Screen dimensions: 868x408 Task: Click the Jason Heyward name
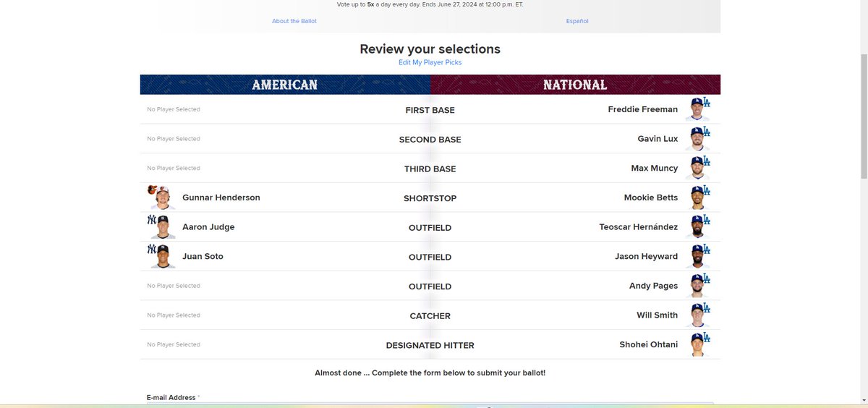coord(647,256)
